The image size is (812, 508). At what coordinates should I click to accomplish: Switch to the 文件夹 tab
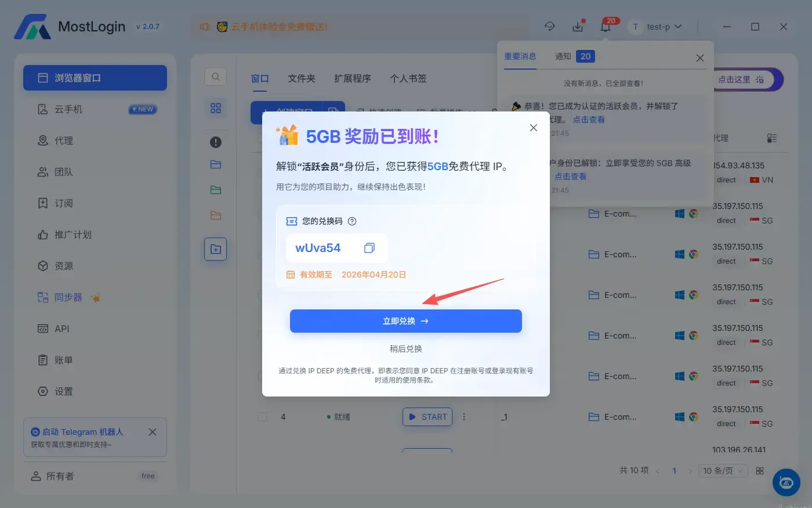pyautogui.click(x=302, y=78)
